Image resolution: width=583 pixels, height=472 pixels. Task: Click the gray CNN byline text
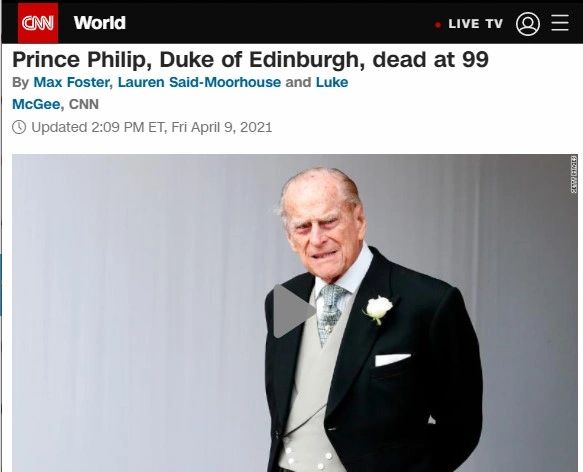84,104
